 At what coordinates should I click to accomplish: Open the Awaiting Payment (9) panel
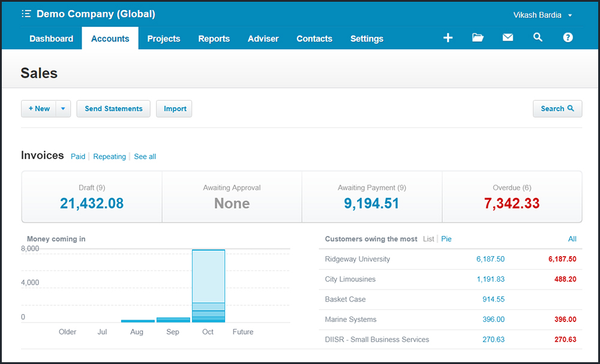click(372, 197)
